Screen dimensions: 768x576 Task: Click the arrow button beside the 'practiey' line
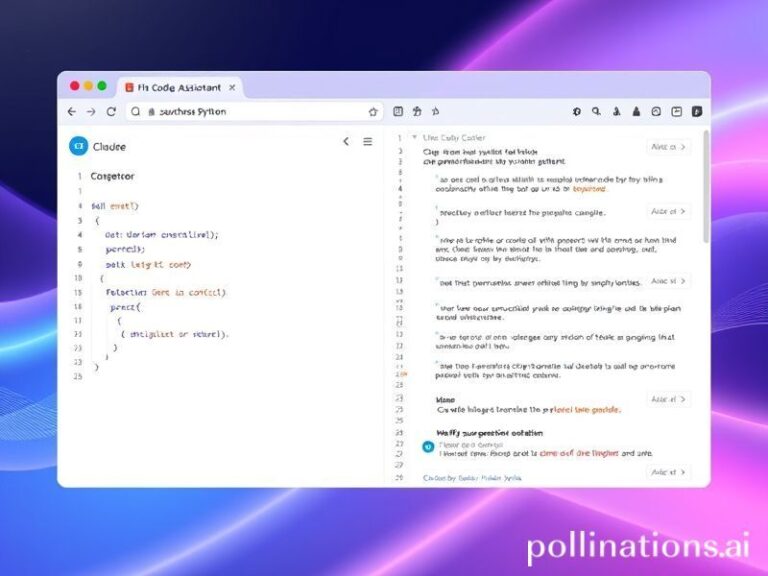pos(669,212)
